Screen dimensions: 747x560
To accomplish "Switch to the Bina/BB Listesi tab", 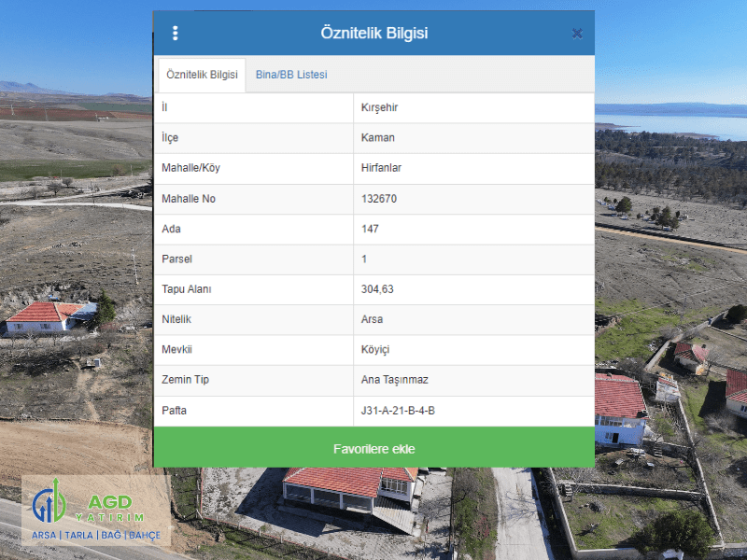I will point(291,75).
